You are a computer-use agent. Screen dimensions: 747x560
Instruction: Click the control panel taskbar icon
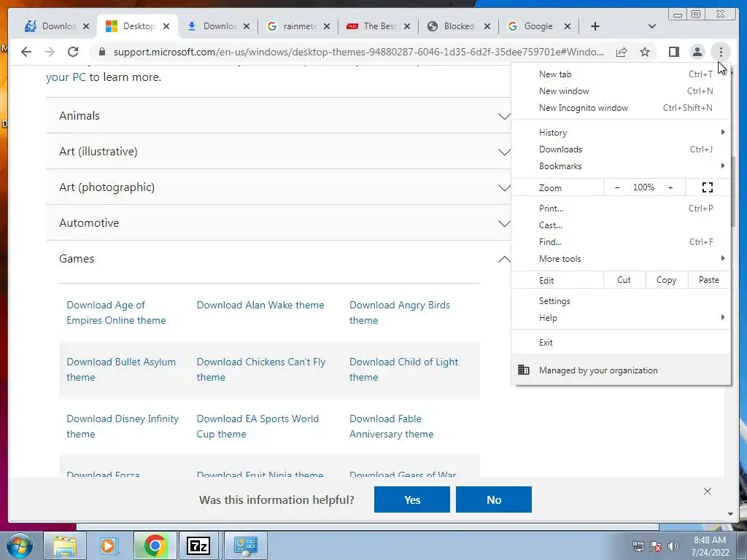click(245, 545)
